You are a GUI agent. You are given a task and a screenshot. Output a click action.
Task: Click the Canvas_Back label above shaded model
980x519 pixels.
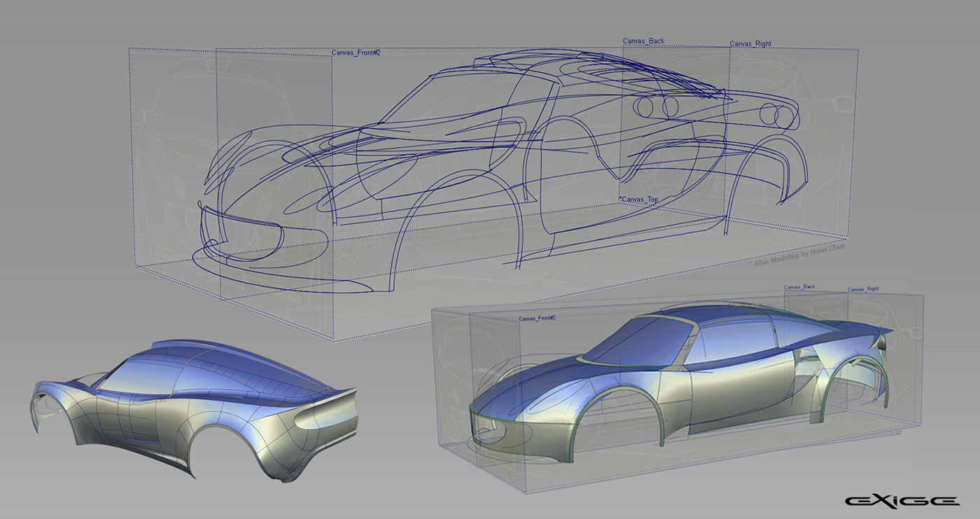click(800, 286)
